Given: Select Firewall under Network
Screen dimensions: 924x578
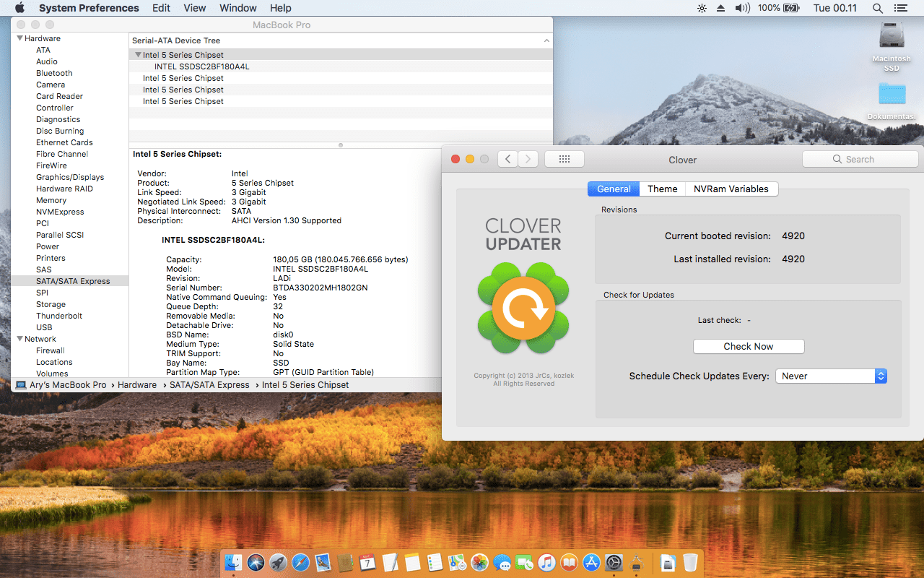Looking at the screenshot, I should 51,350.
